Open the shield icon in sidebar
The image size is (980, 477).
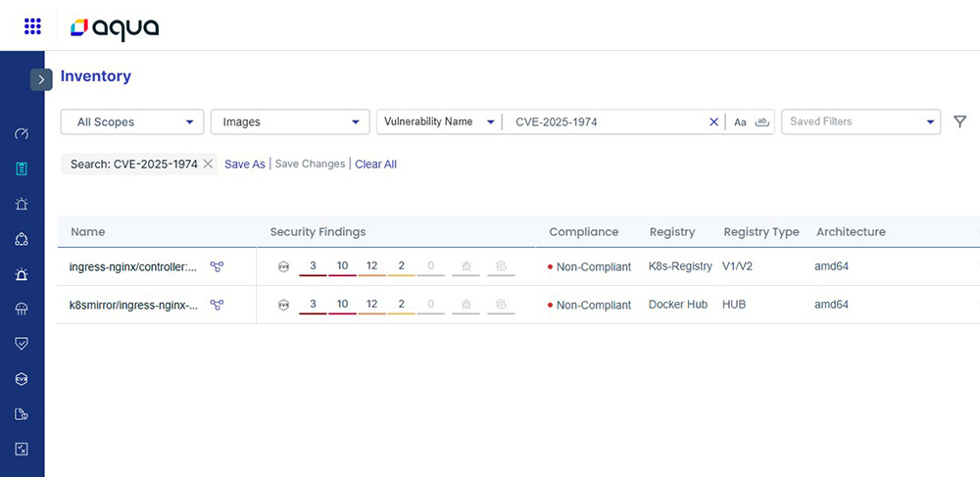tap(22, 344)
